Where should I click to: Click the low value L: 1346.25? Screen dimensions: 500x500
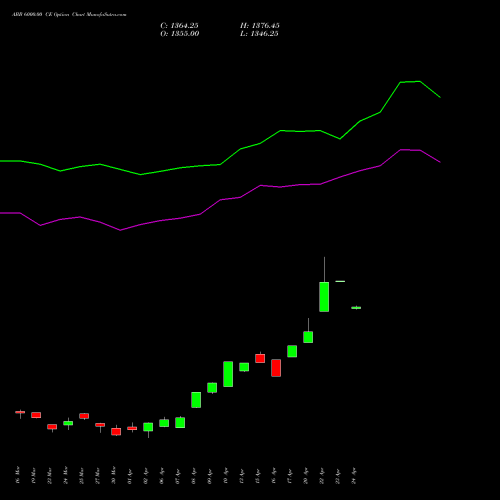point(259,34)
